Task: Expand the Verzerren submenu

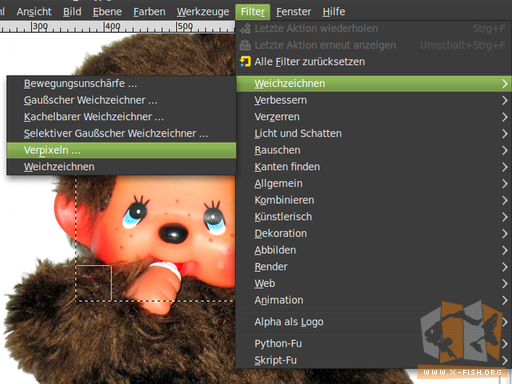Action: [374, 117]
